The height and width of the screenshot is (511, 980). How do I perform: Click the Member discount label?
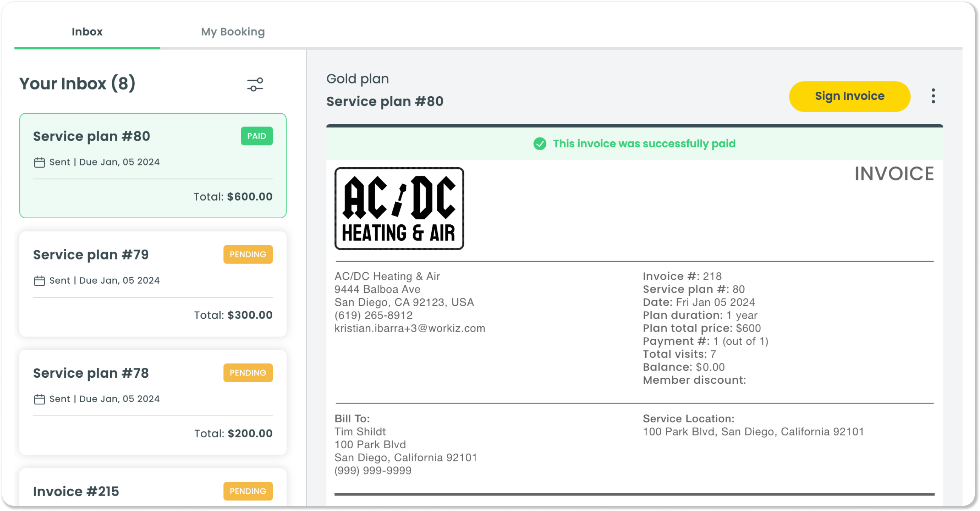694,380
